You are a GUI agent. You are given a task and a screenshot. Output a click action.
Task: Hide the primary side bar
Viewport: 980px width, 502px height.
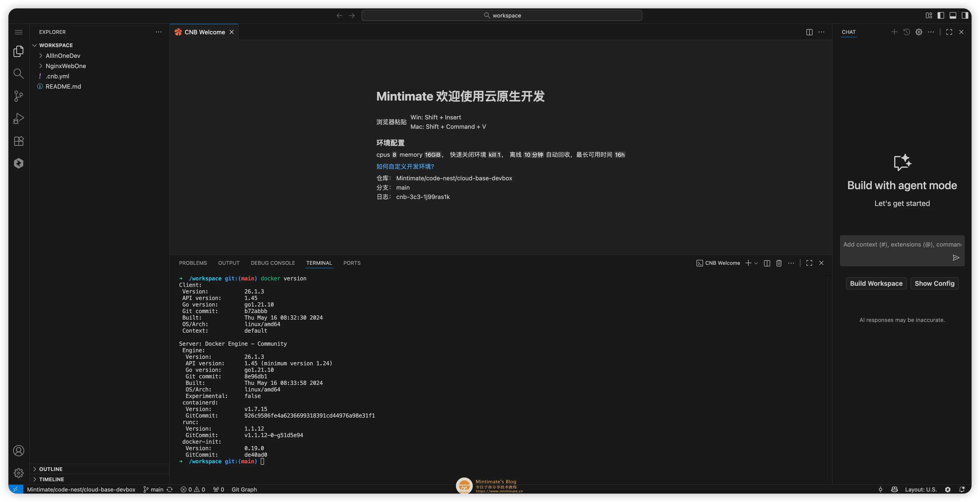coord(941,15)
